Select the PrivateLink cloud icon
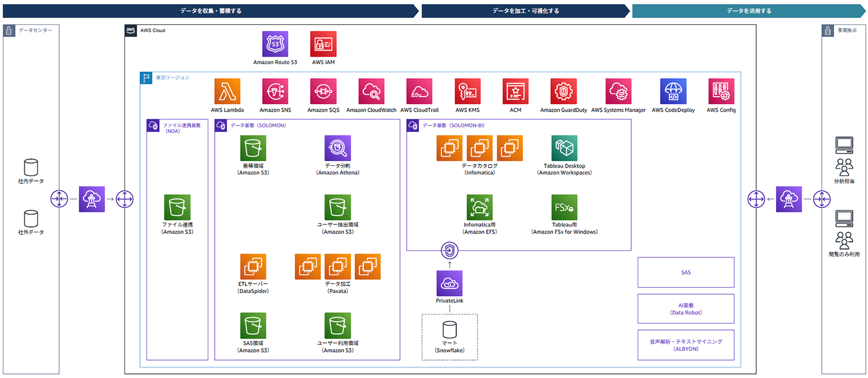Viewport: 868px width, 378px height. (x=450, y=283)
